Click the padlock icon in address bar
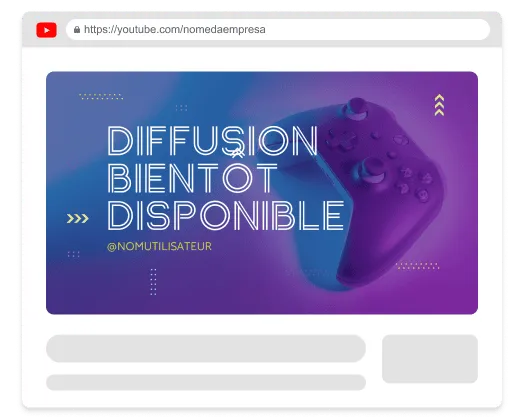Image resolution: width=524 pixels, height=420 pixels. [77, 30]
